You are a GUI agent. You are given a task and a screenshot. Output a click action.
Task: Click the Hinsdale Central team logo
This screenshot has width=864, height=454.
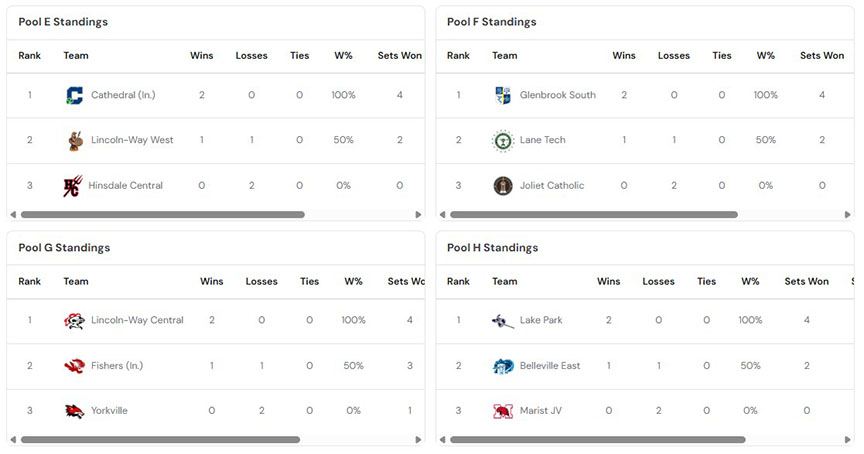point(73,186)
